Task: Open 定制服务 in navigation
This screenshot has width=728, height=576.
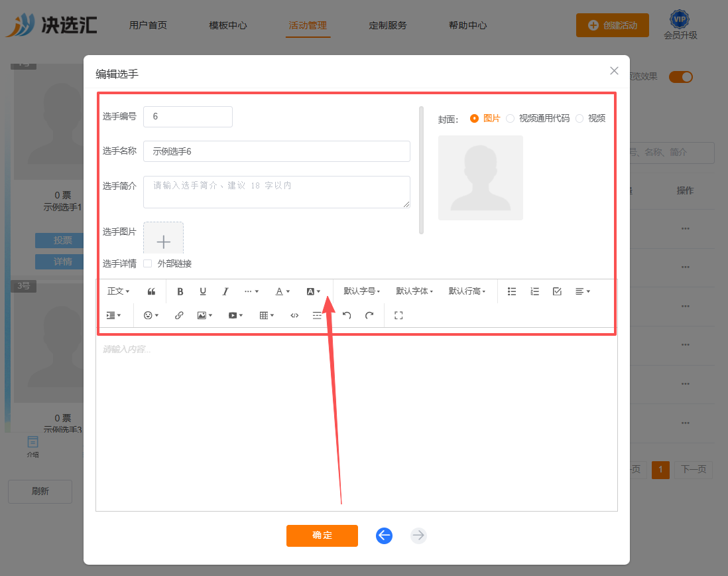Action: click(x=388, y=25)
